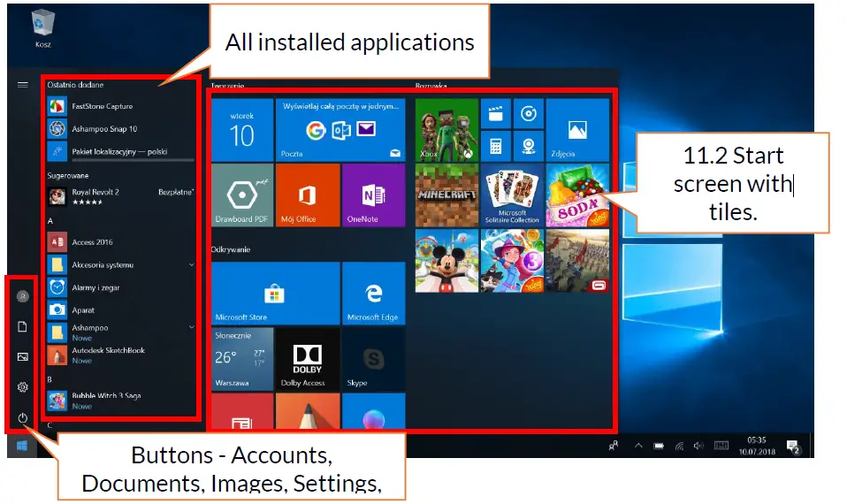Open the suggested Royal Revolt 2 app

tap(120, 196)
